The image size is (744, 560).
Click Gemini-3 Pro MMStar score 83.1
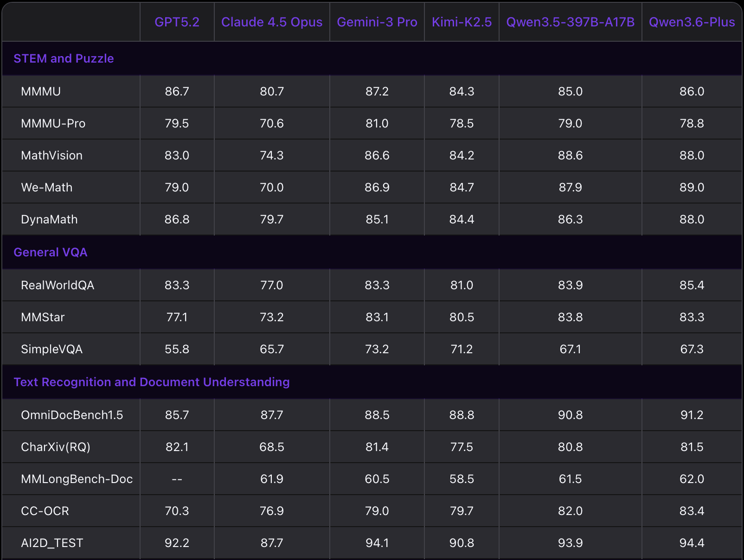click(377, 317)
